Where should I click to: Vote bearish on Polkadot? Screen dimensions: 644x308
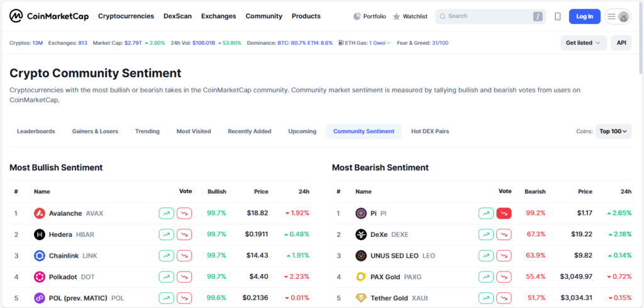point(184,277)
